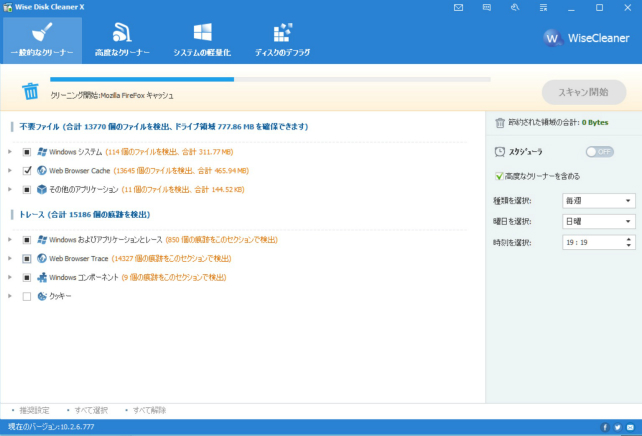
Task: Click the trash can icon beside progress bar
Action: [x=31, y=92]
